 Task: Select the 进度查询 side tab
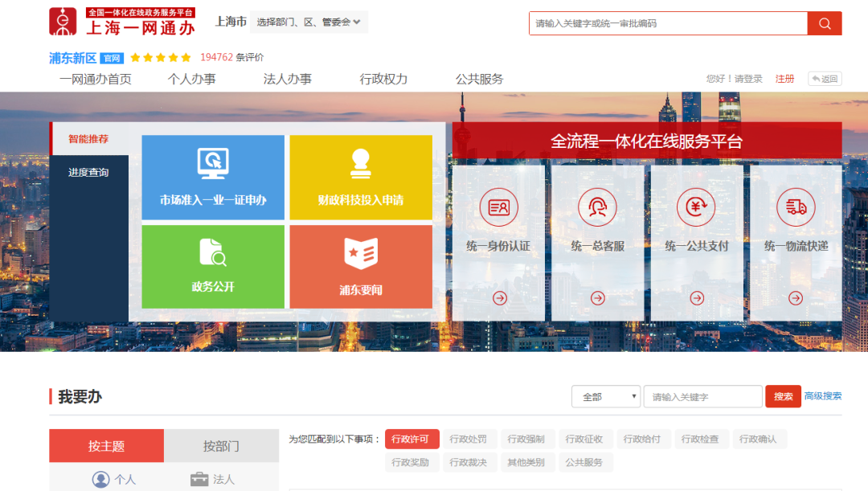88,173
